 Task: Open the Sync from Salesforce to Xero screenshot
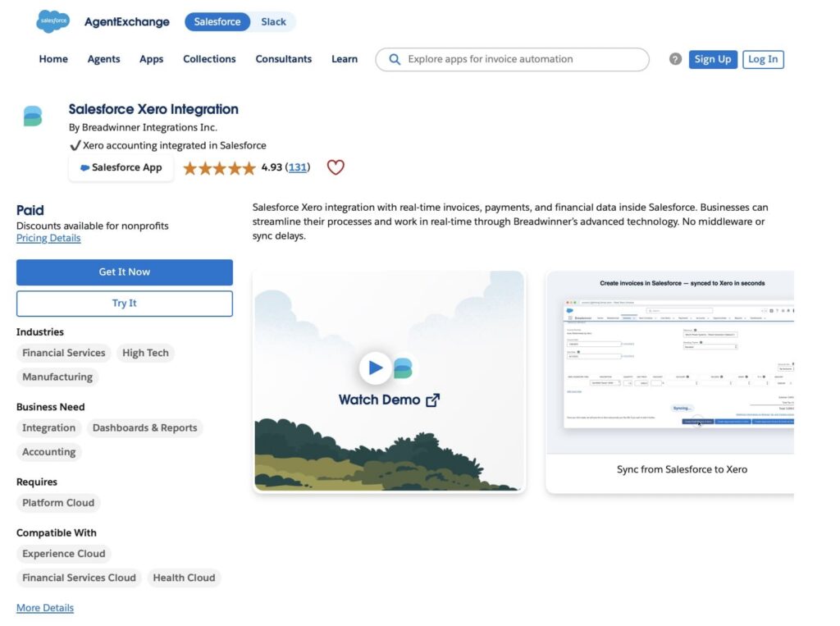669,382
